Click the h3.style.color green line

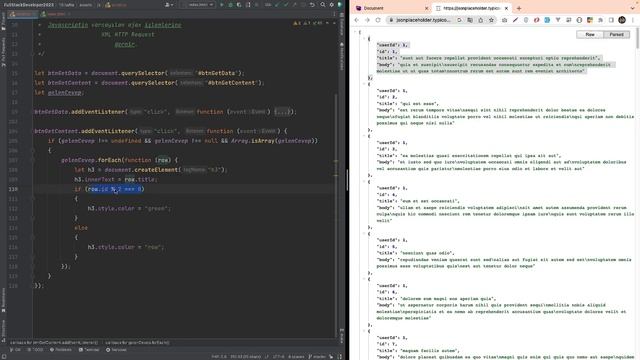point(129,209)
